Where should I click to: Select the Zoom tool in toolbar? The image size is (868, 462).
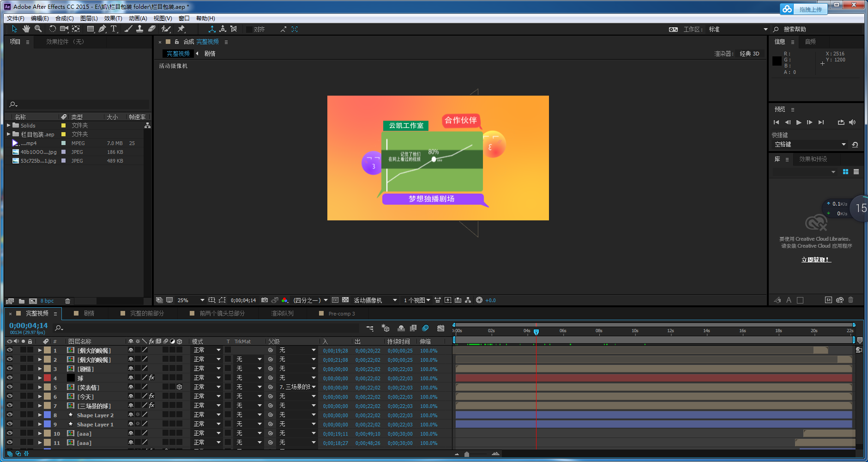(38, 29)
